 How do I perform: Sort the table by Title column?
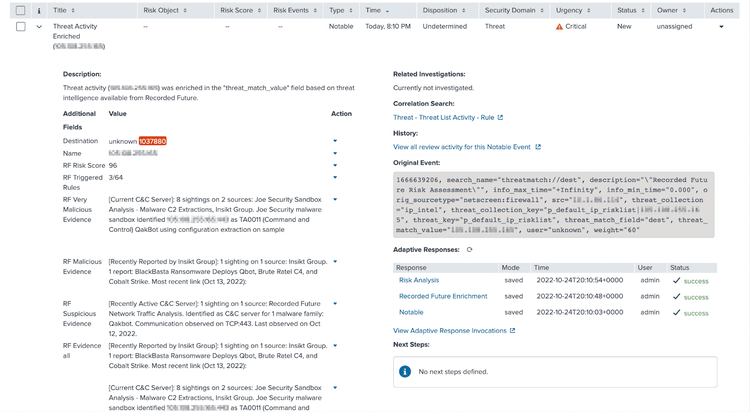point(60,10)
